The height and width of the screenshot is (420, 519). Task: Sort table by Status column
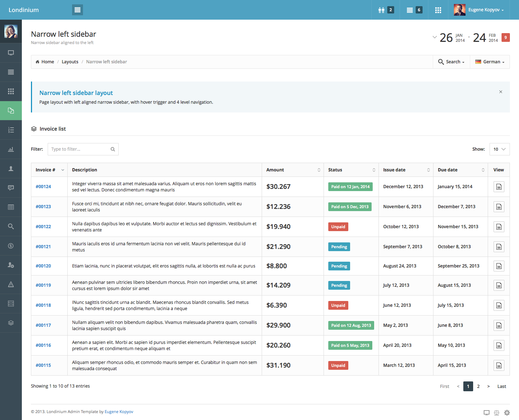pos(351,170)
